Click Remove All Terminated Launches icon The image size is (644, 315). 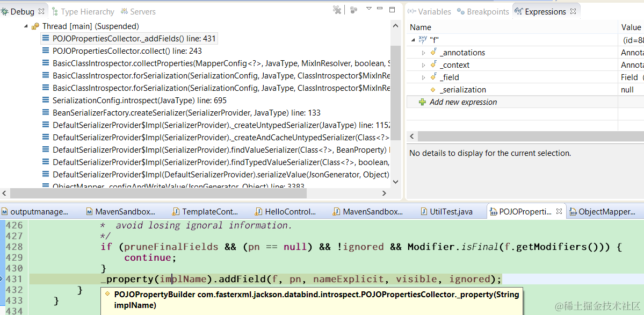[x=337, y=10]
